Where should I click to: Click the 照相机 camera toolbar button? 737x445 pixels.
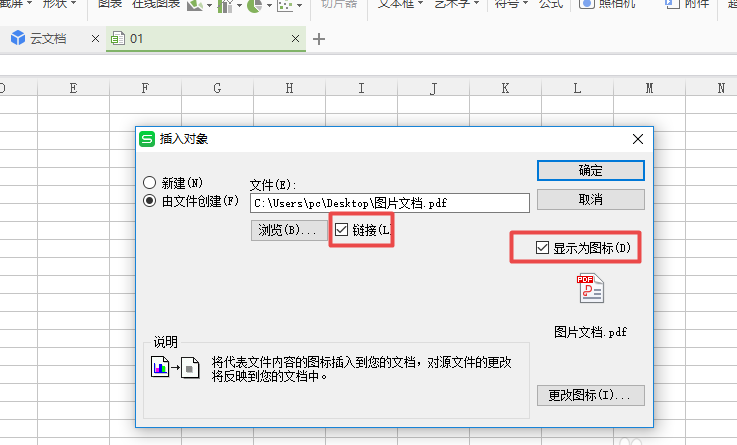click(x=606, y=4)
